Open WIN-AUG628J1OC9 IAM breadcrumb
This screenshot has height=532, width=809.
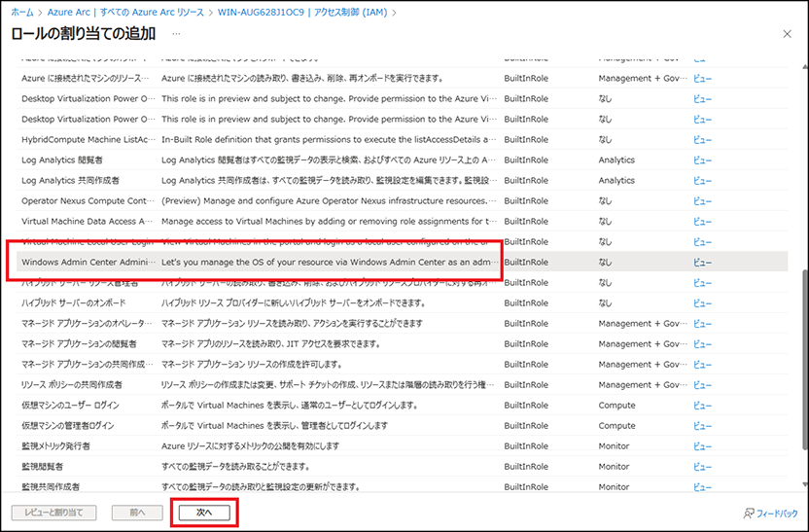301,12
